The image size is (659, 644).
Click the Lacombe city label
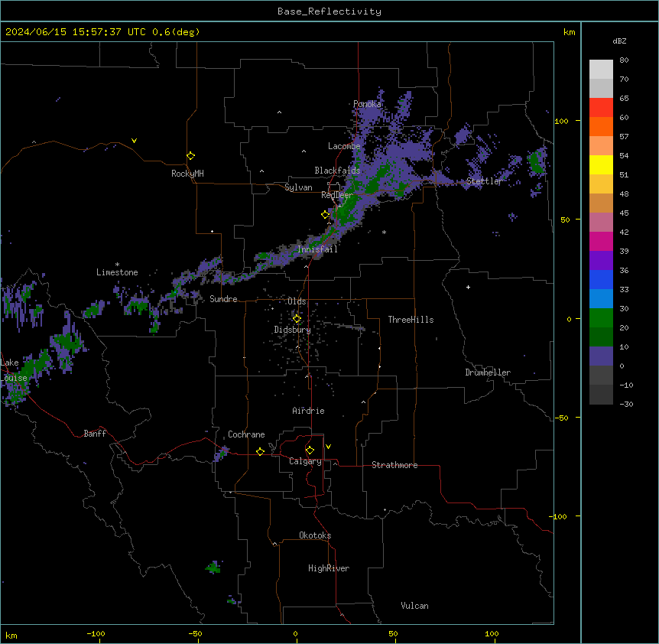coord(344,146)
